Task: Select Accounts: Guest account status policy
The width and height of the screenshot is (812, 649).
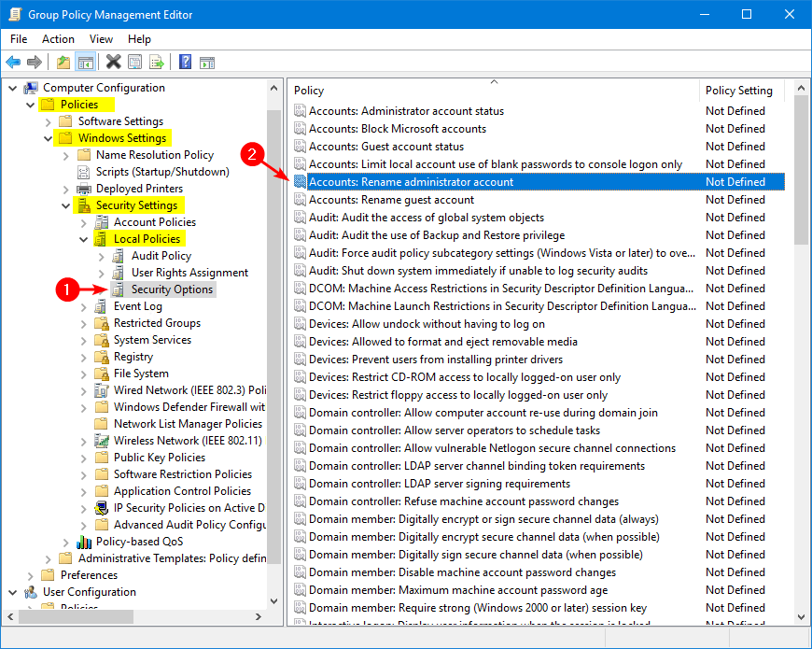Action: [x=385, y=147]
